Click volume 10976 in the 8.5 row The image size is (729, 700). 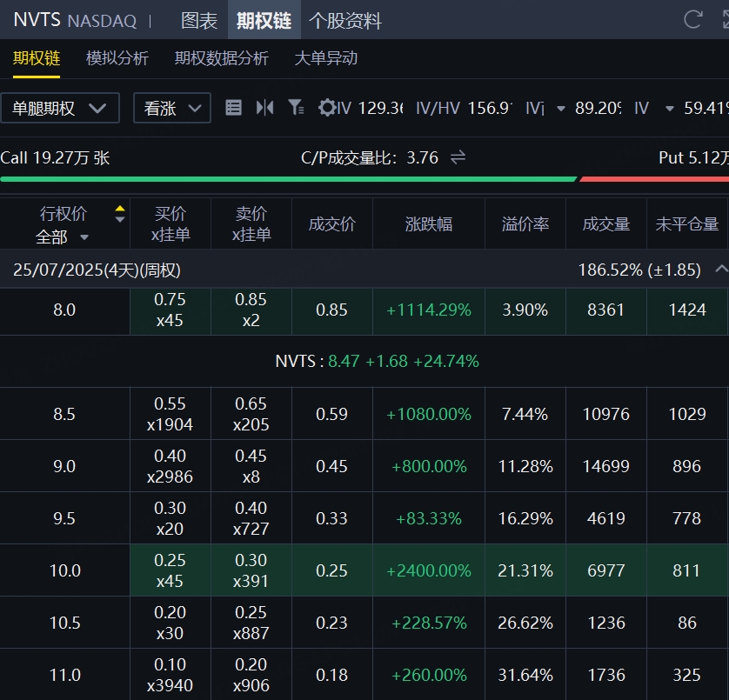[x=605, y=414]
